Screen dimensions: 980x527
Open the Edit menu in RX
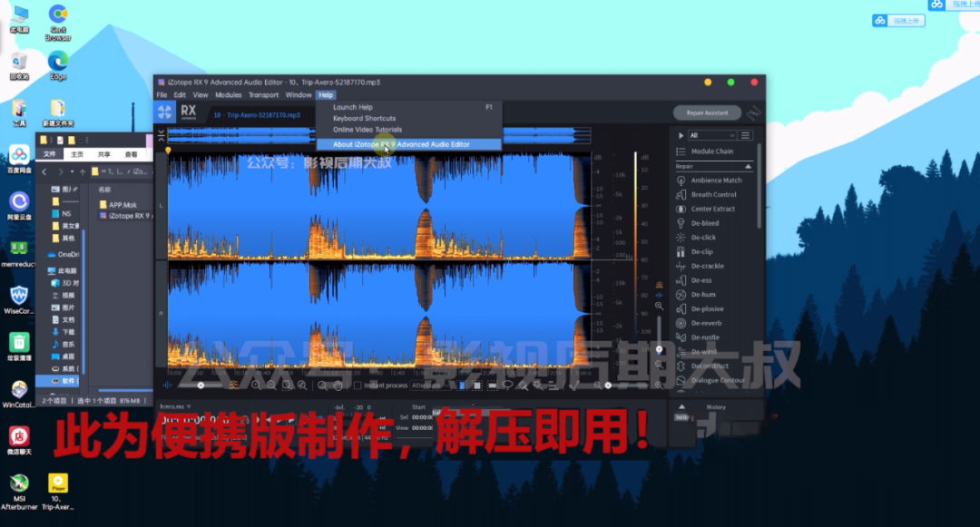(180, 95)
